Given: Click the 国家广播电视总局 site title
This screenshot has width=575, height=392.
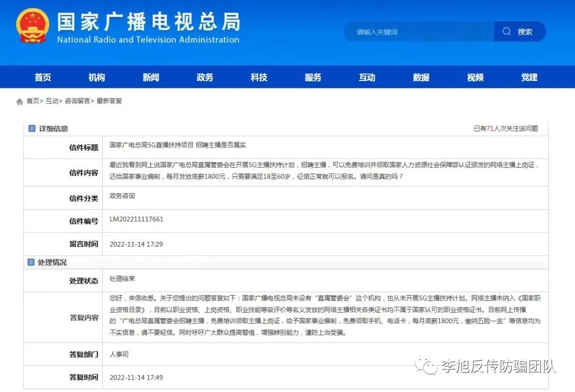Looking at the screenshot, I should [x=149, y=22].
